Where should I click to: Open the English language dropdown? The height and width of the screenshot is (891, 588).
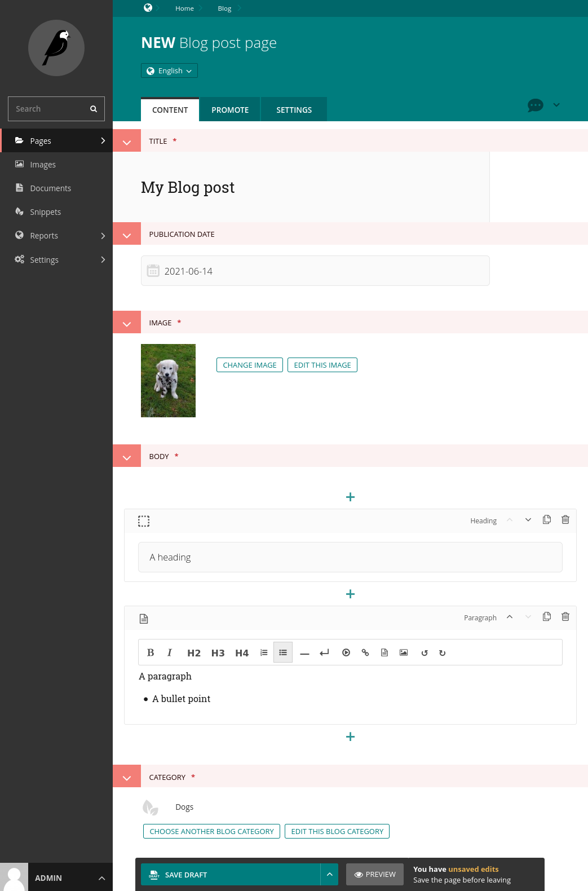pyautogui.click(x=169, y=70)
